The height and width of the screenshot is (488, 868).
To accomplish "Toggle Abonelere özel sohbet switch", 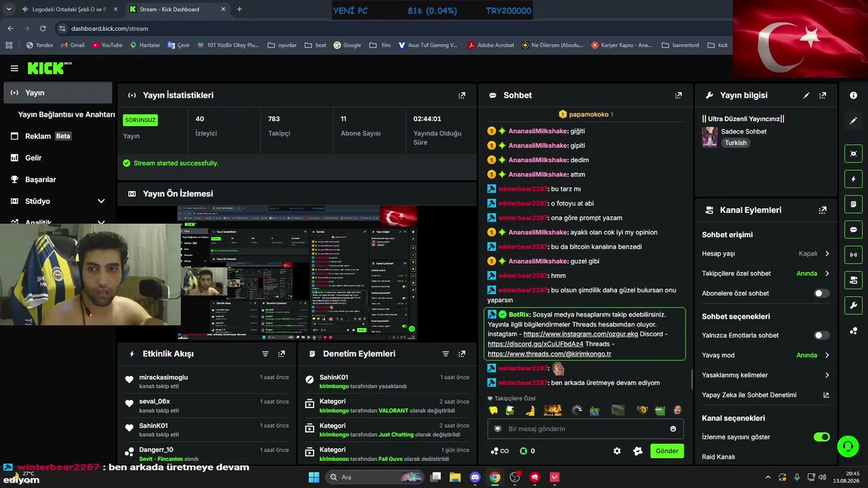I will (x=821, y=293).
